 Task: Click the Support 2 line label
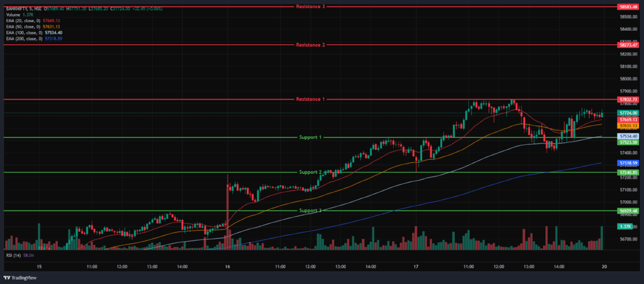(310, 172)
